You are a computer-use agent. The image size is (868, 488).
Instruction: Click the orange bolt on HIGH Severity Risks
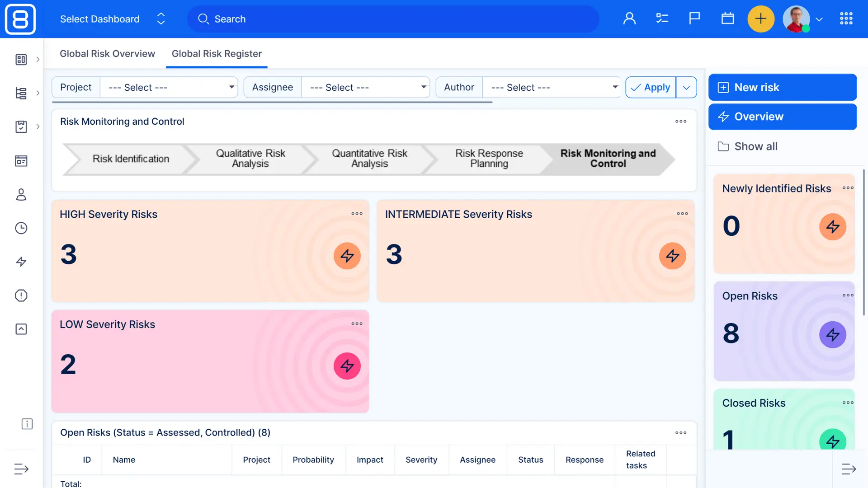pos(347,256)
